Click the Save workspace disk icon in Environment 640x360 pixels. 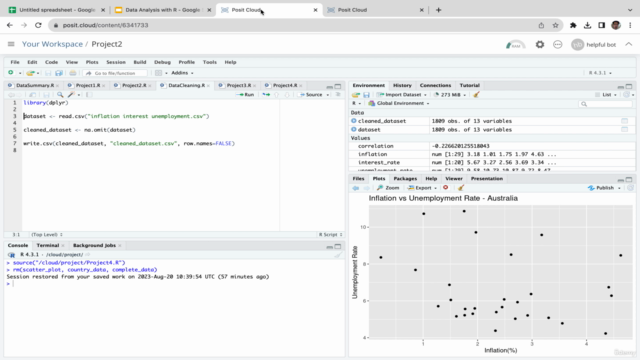[366, 95]
